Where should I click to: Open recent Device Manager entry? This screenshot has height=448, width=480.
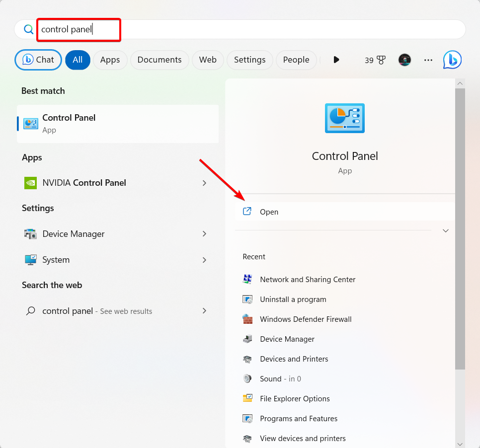tap(287, 339)
